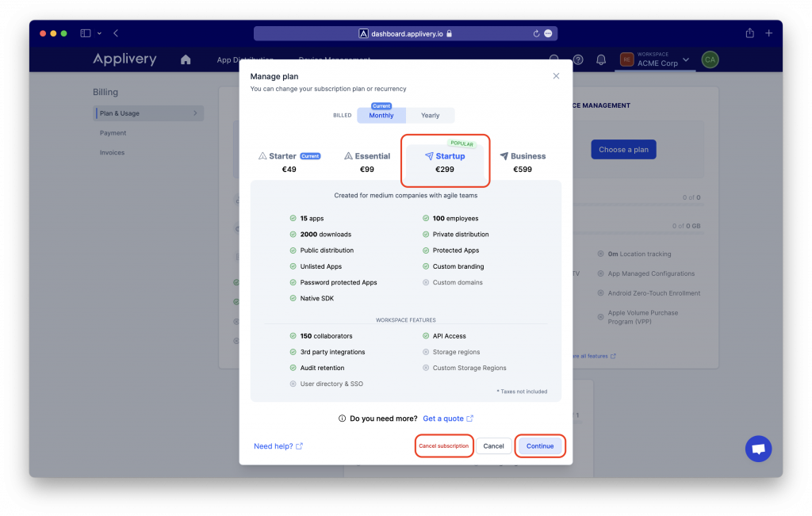Screen dimensions: 812x516
Task: Click the Cancel subscription button
Action: point(444,446)
